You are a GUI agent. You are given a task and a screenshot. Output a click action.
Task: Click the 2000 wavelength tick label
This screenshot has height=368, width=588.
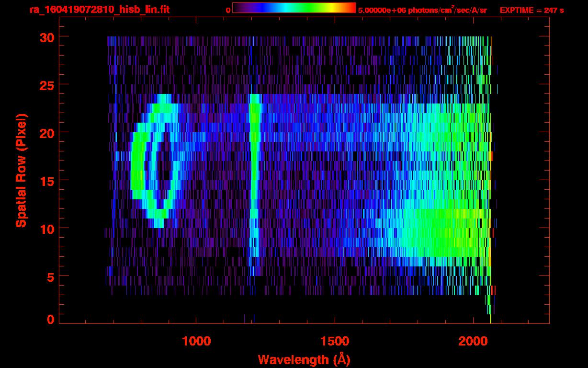[473, 341]
